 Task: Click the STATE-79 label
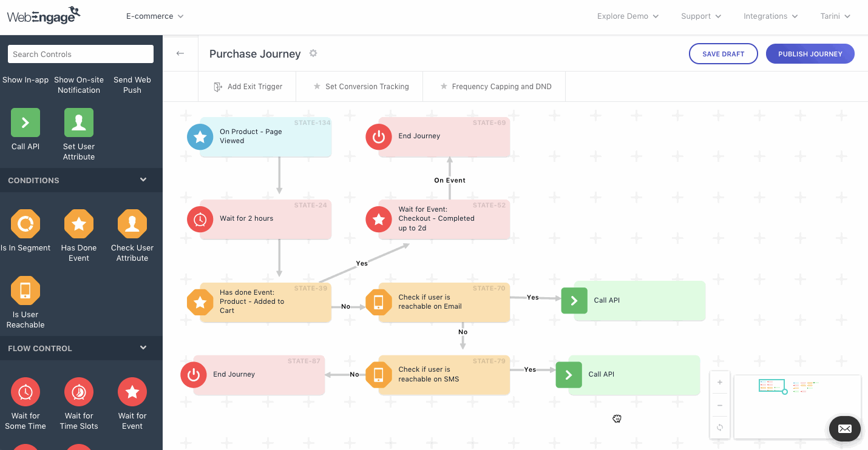coord(489,361)
